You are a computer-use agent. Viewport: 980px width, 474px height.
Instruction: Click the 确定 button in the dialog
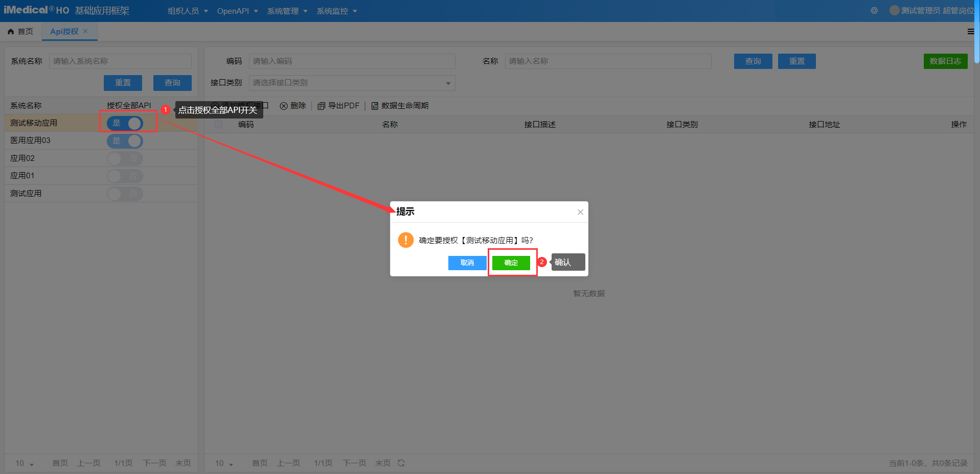(x=511, y=263)
